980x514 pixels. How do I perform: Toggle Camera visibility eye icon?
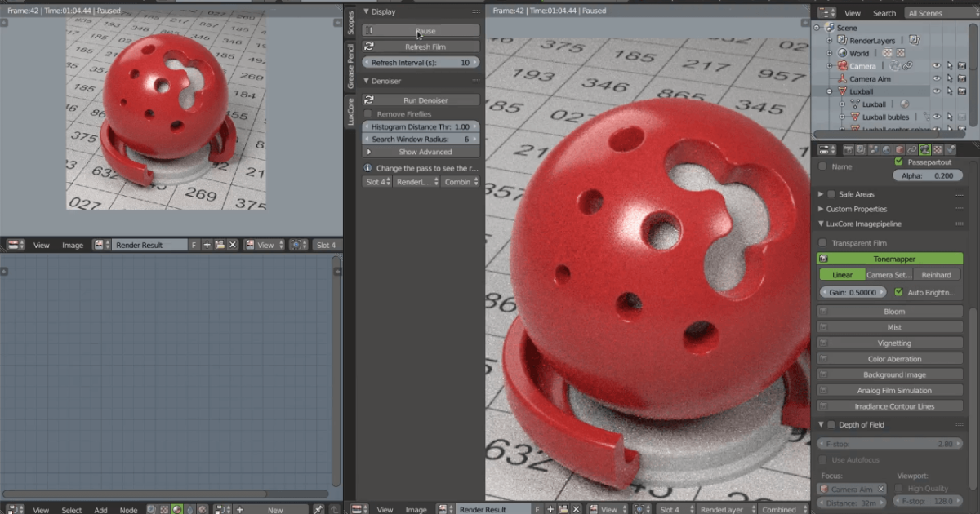(938, 66)
